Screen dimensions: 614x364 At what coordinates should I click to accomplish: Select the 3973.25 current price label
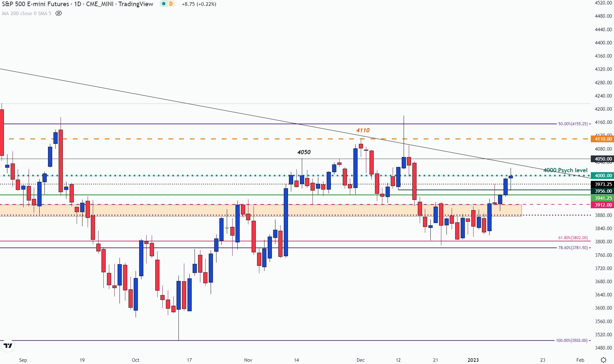pyautogui.click(x=602, y=184)
